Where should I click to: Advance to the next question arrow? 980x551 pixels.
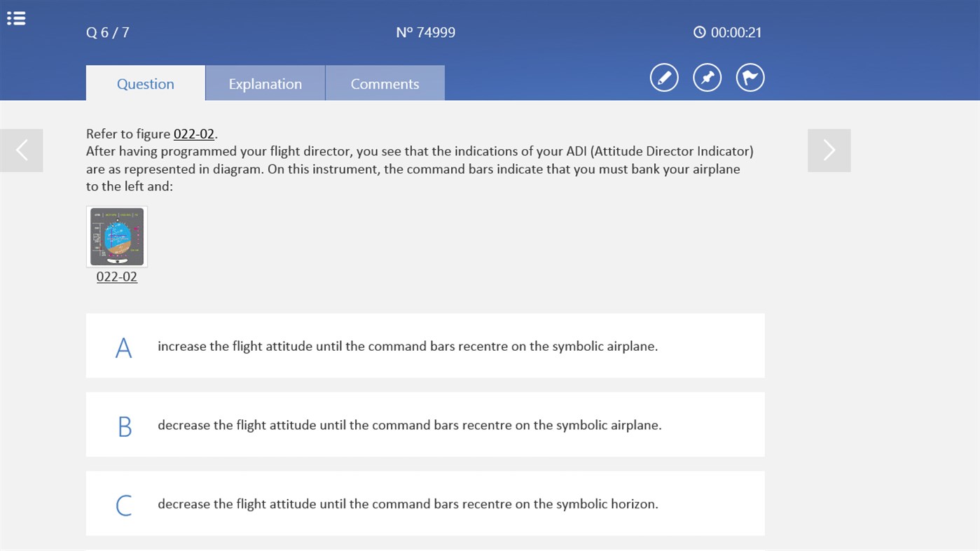coord(829,150)
